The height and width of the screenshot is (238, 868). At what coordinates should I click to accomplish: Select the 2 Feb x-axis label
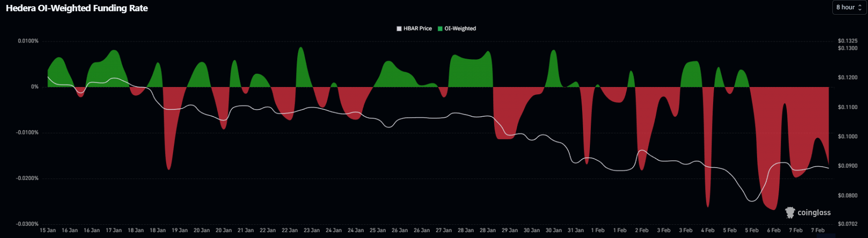(x=641, y=230)
